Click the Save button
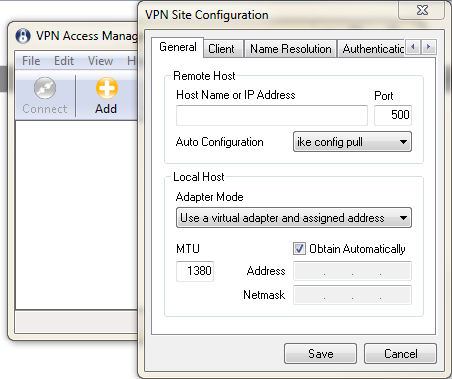Screen dimensions: 452x379 (320, 354)
